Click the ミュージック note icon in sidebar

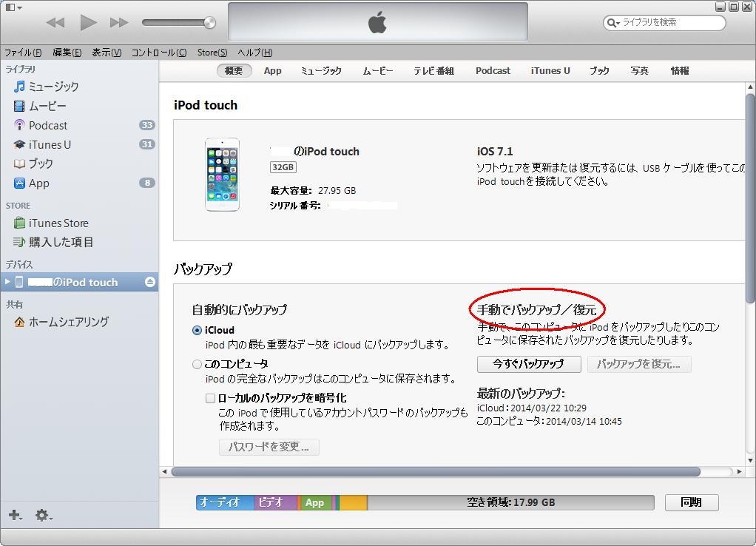click(19, 87)
